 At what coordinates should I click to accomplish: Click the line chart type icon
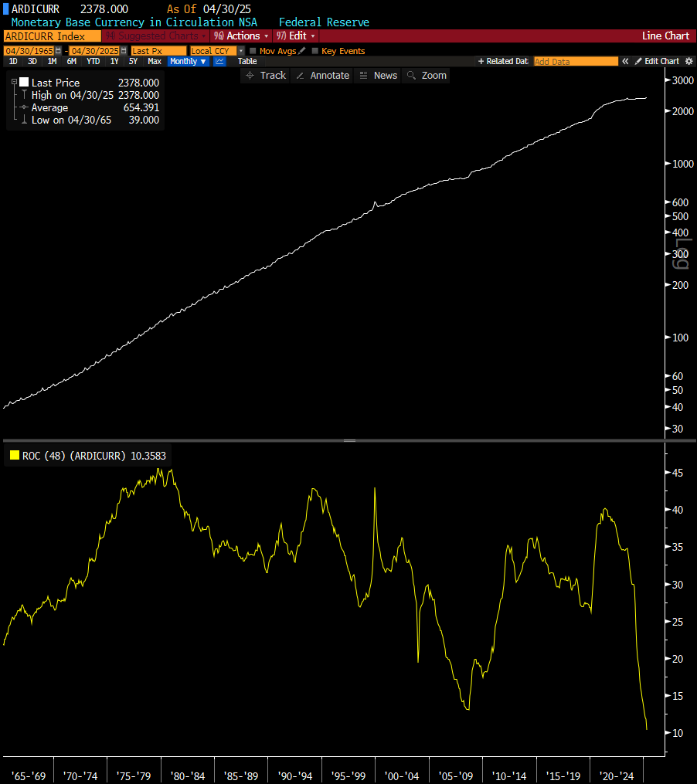pos(219,61)
